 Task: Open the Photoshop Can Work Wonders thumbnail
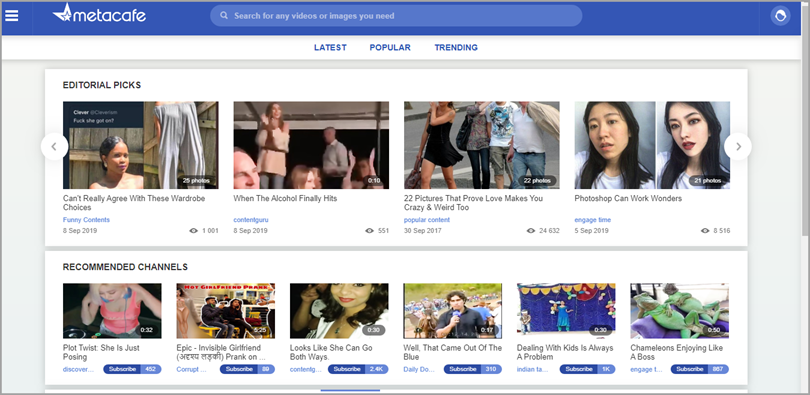[x=652, y=145]
